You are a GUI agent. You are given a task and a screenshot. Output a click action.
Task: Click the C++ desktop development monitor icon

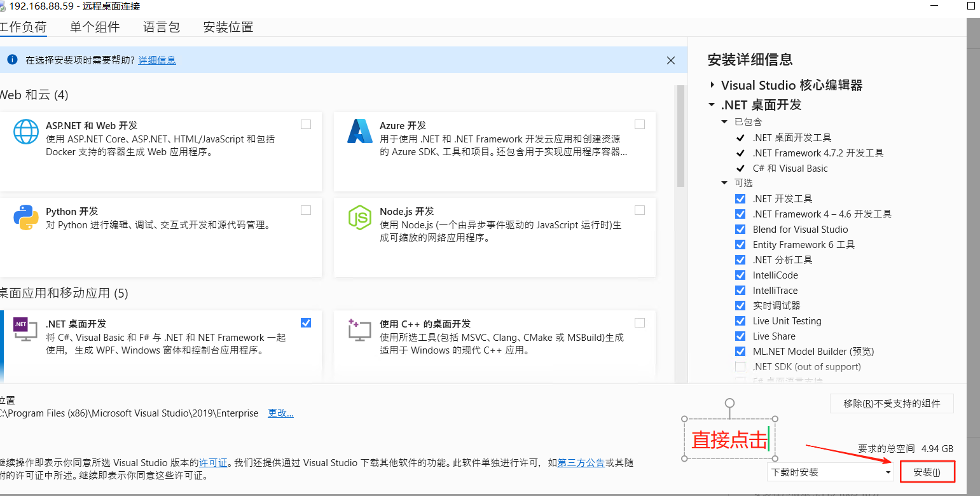(360, 329)
